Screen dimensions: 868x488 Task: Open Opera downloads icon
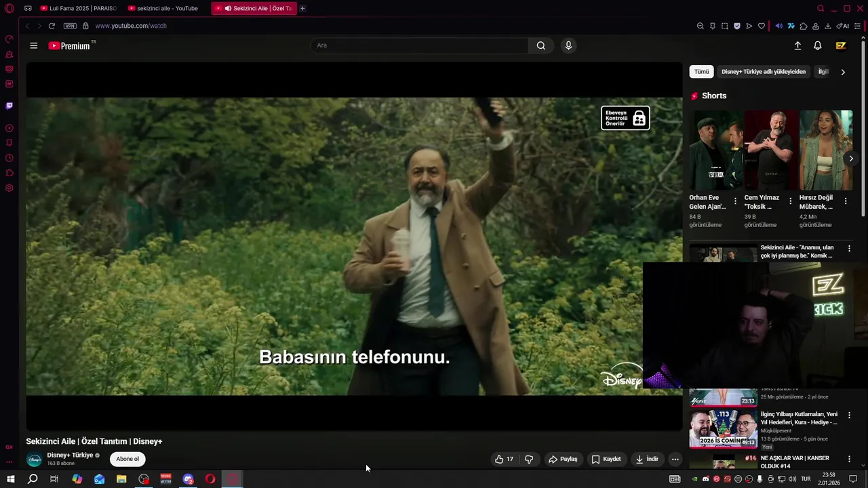828,26
